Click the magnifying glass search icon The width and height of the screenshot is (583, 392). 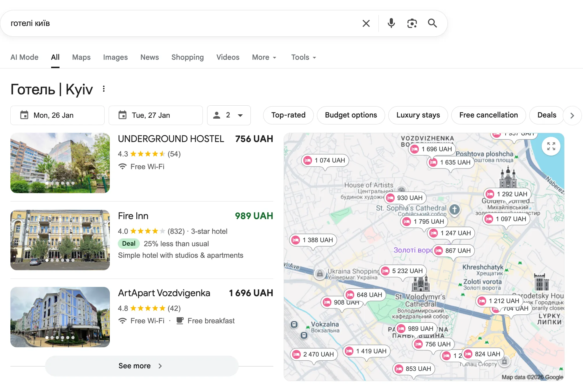[432, 23]
